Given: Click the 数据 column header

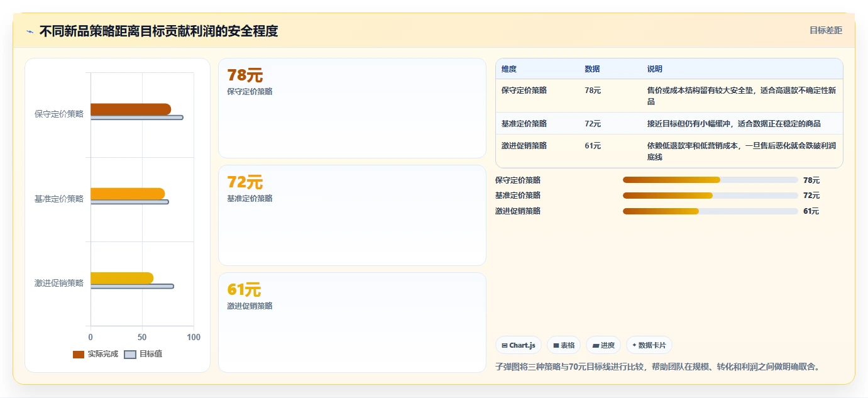Looking at the screenshot, I should click(592, 69).
